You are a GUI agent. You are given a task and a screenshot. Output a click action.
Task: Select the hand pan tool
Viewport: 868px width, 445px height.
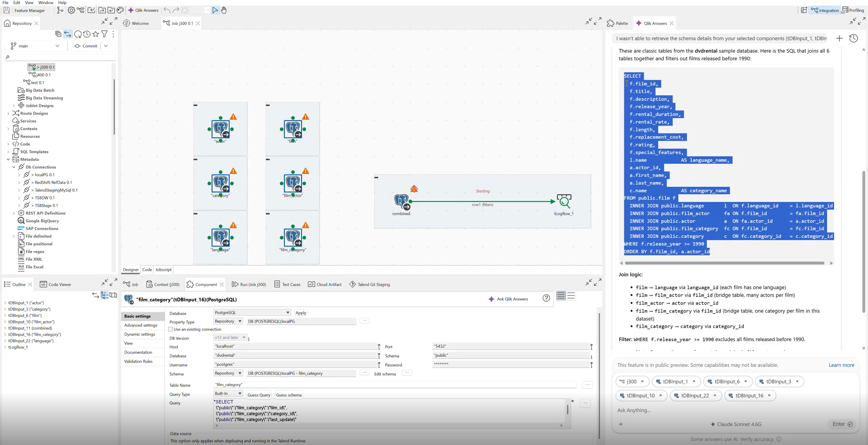(x=224, y=10)
